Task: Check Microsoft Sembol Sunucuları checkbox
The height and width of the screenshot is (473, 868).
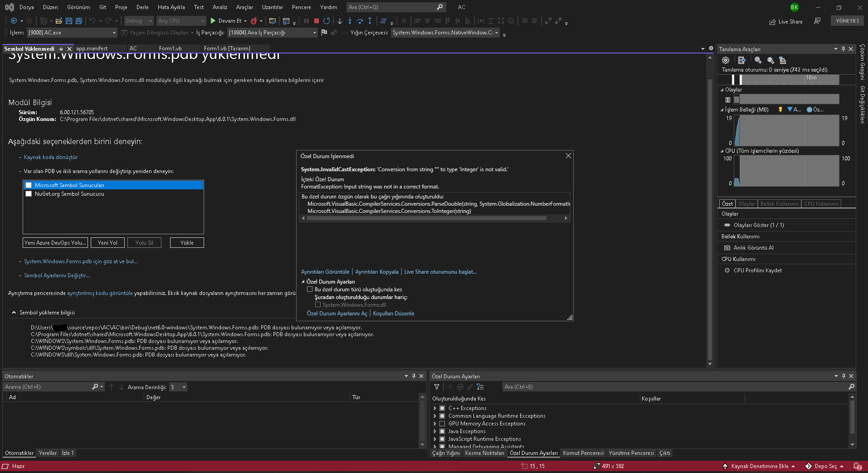Action: (29, 185)
